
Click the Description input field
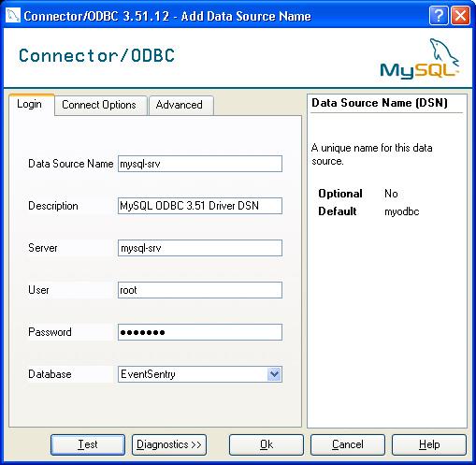coord(200,206)
